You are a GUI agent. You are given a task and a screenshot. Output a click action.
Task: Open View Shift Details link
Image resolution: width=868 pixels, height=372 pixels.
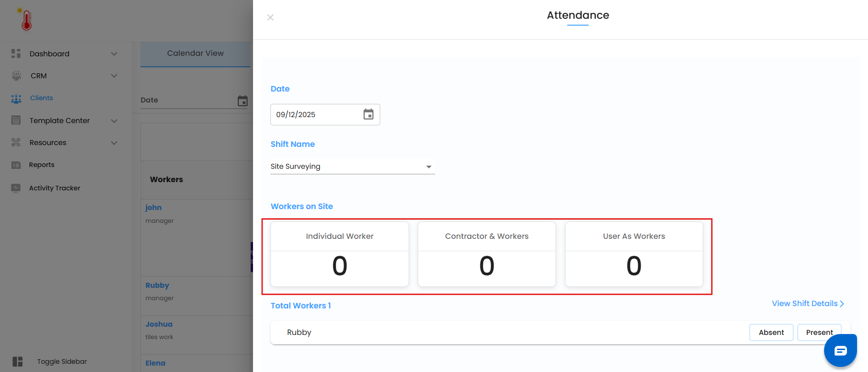coord(808,303)
